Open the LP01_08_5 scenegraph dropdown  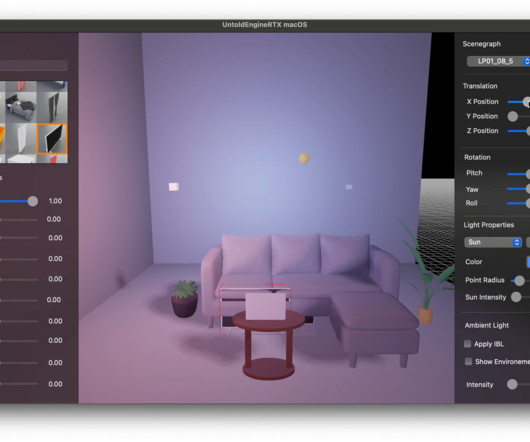[498, 61]
